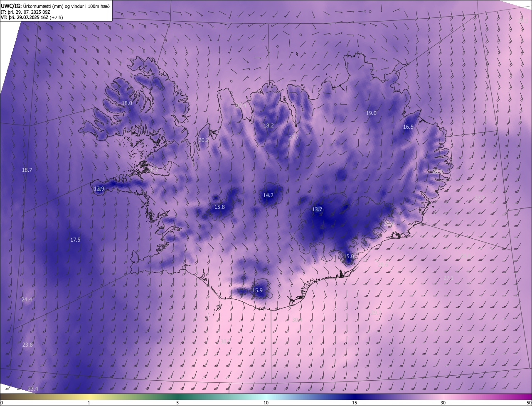
Task: Click the 24.4 value on the map
Action: coord(27,299)
